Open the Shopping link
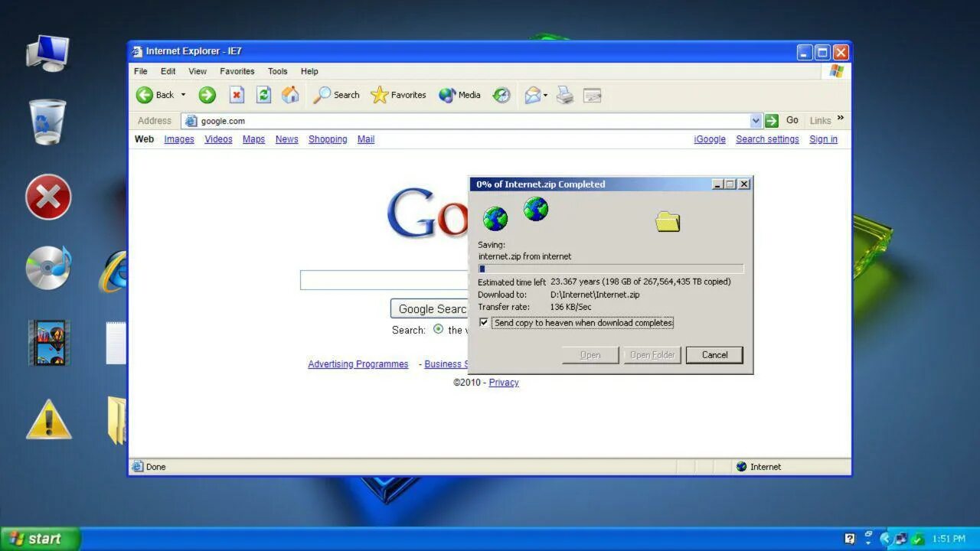Viewport: 980px width, 551px height. (328, 139)
